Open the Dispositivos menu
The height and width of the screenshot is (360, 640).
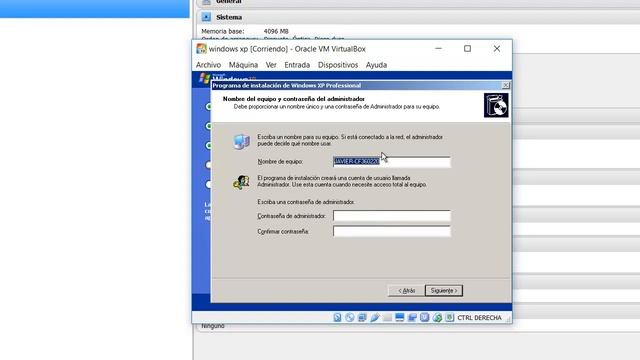point(338,65)
